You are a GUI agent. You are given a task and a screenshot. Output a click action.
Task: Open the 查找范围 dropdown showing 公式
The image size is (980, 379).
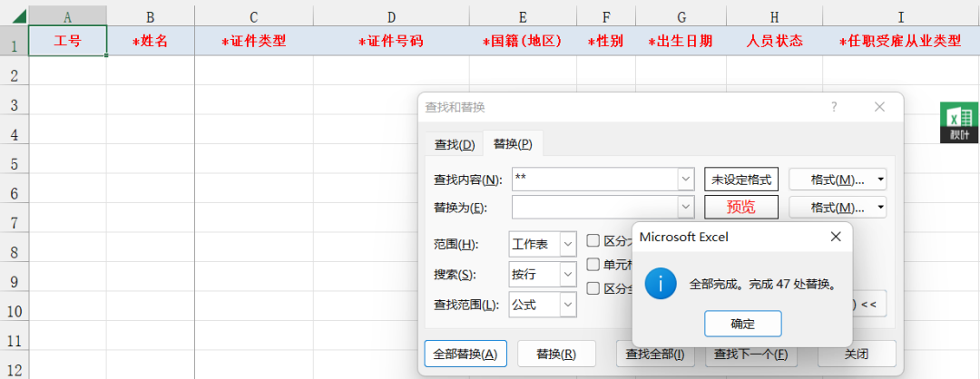(x=543, y=305)
